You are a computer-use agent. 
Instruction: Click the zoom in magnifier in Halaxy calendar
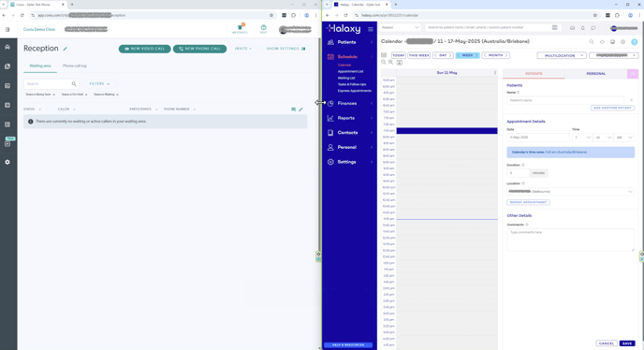tap(391, 62)
